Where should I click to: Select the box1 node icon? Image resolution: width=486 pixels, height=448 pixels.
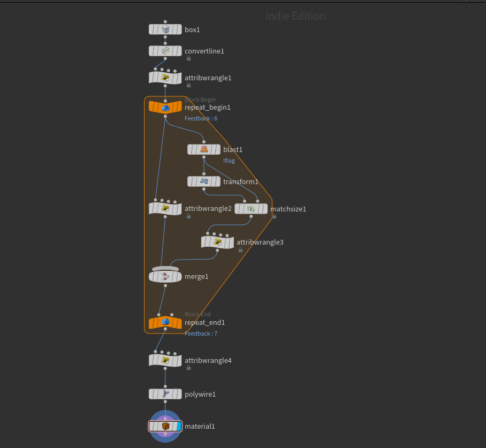click(165, 29)
